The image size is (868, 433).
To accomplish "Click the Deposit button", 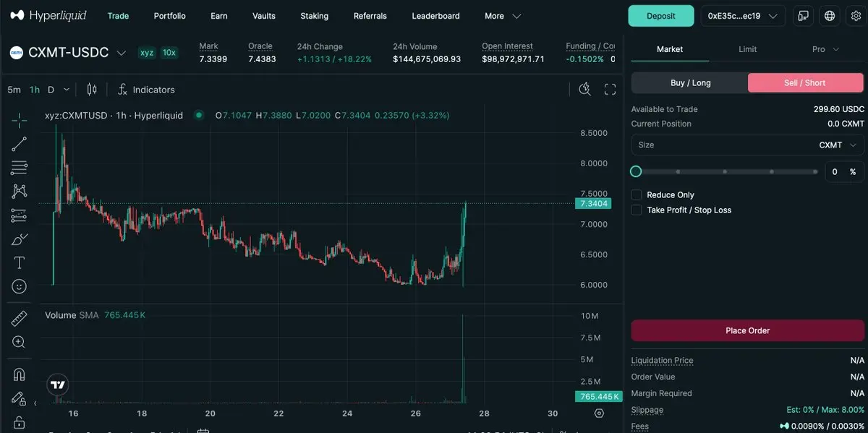I will pyautogui.click(x=661, y=16).
